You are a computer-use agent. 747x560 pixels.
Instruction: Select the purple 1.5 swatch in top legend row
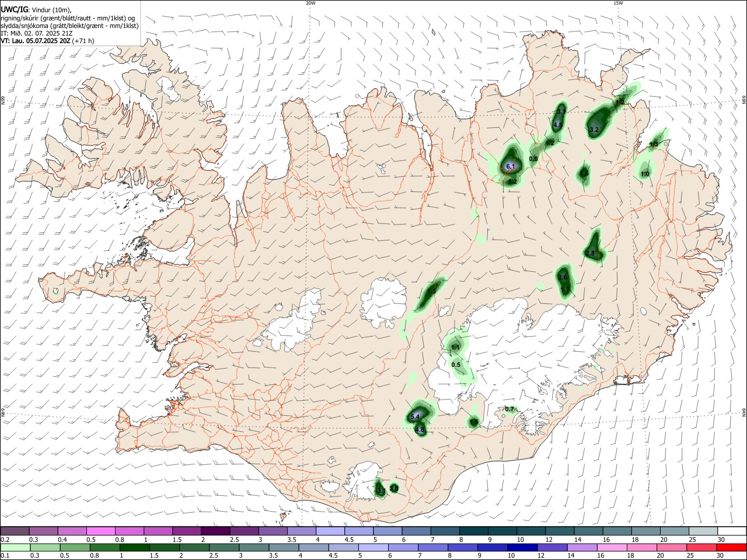tap(187, 531)
